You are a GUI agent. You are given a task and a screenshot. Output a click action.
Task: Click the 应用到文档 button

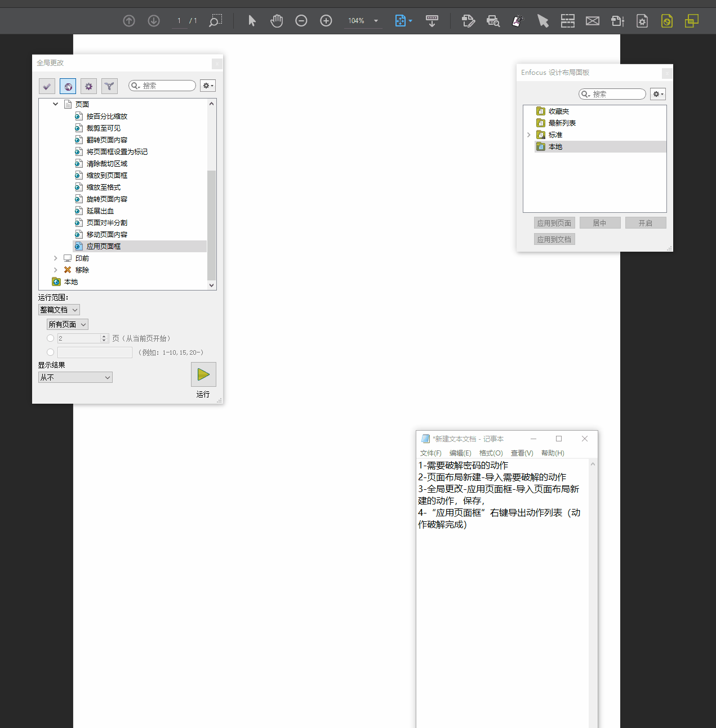pyautogui.click(x=554, y=239)
